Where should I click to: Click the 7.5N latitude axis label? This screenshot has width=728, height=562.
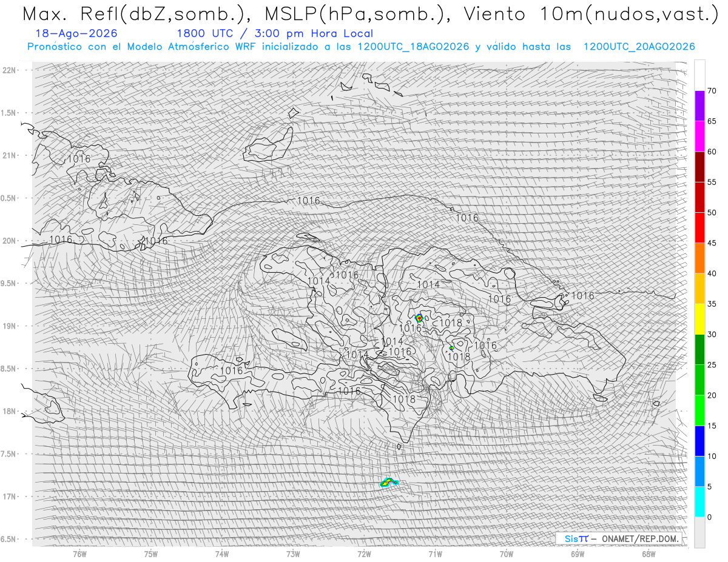click(x=8, y=454)
